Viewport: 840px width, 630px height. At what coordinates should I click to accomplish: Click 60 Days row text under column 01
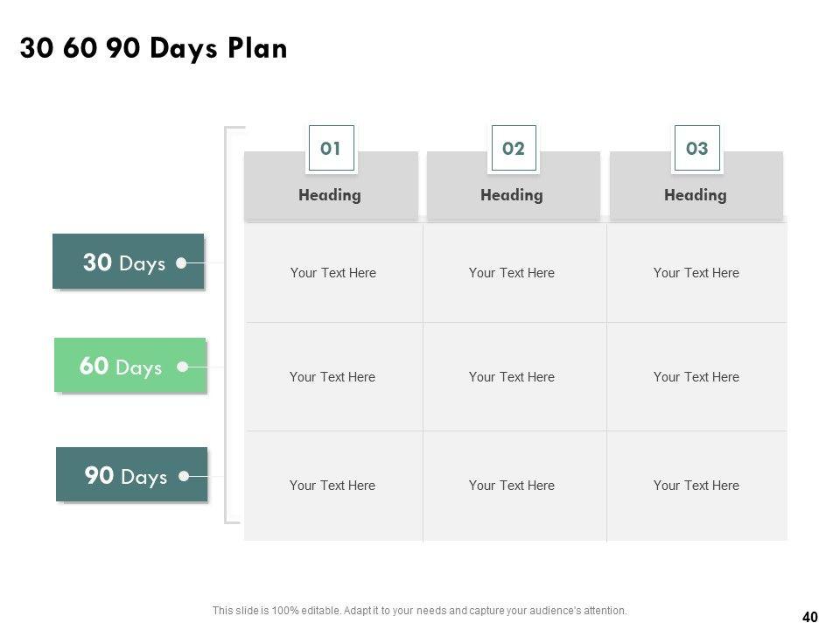click(x=332, y=377)
